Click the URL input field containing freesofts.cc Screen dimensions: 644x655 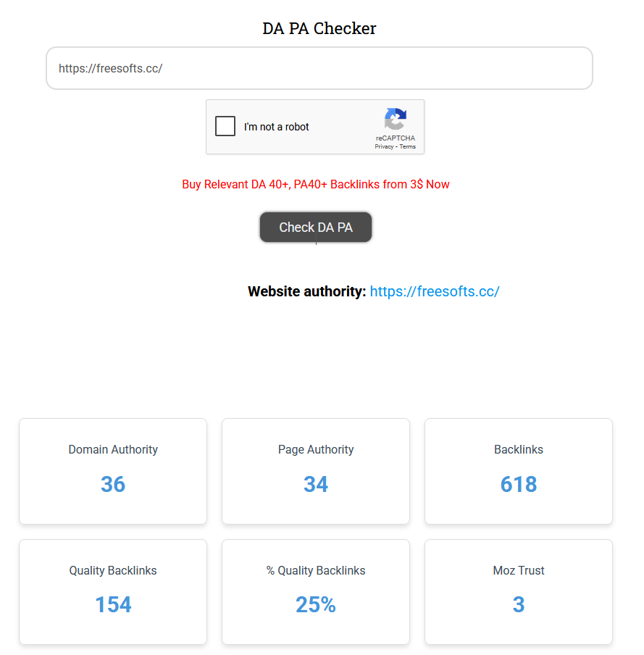[x=319, y=68]
